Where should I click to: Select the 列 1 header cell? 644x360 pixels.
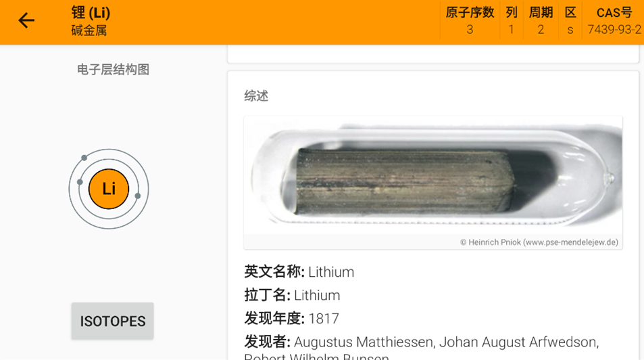pos(512,21)
